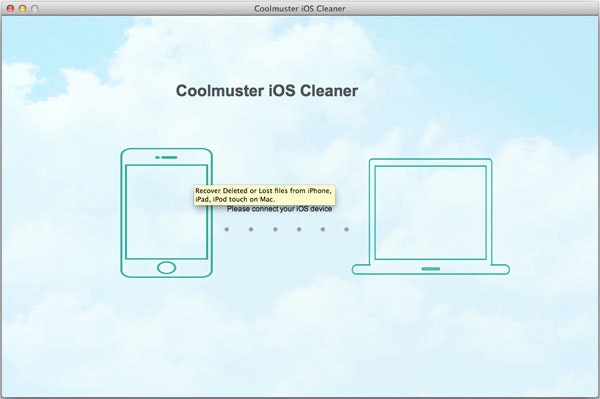The height and width of the screenshot is (399, 600).
Task: Click the 'Recover Deleted or Lost files' tooltip
Action: [264, 195]
